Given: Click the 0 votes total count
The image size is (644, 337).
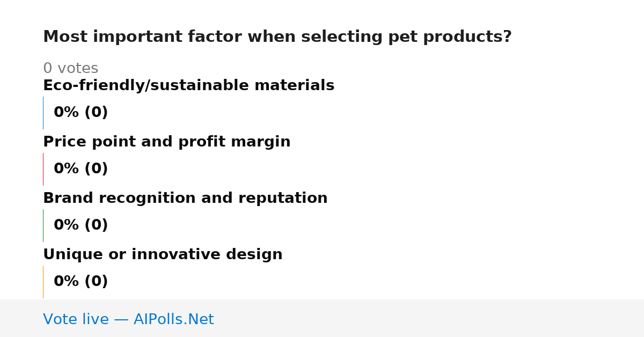Looking at the screenshot, I should pos(70,69).
